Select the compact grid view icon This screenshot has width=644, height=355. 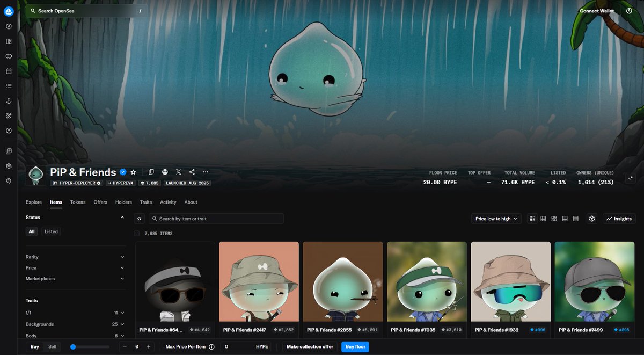point(543,219)
